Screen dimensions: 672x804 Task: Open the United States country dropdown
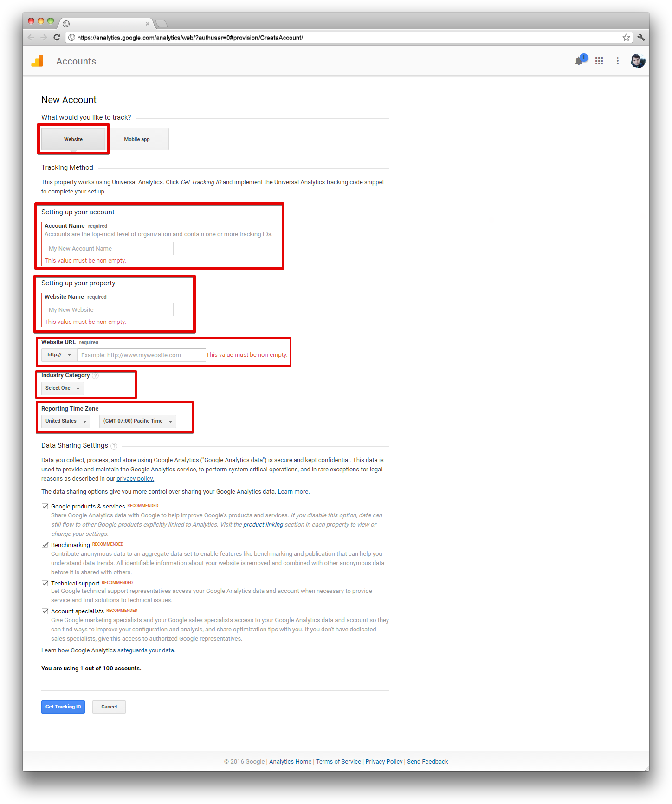coord(66,421)
